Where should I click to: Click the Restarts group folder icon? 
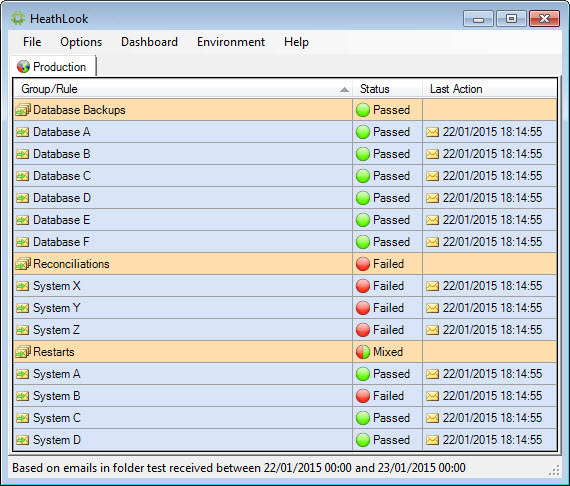pos(23,352)
